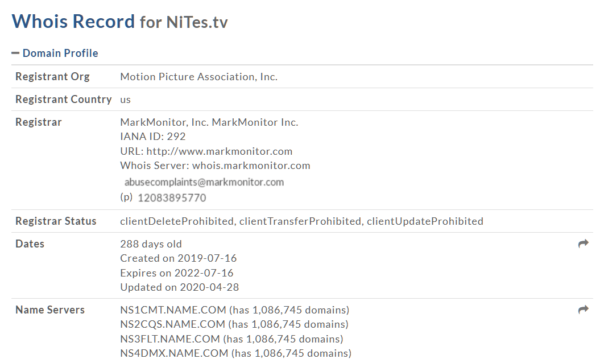This screenshot has height=363, width=600.
Task: Click NS2CQS.NAME.COM name server
Action: (x=173, y=324)
